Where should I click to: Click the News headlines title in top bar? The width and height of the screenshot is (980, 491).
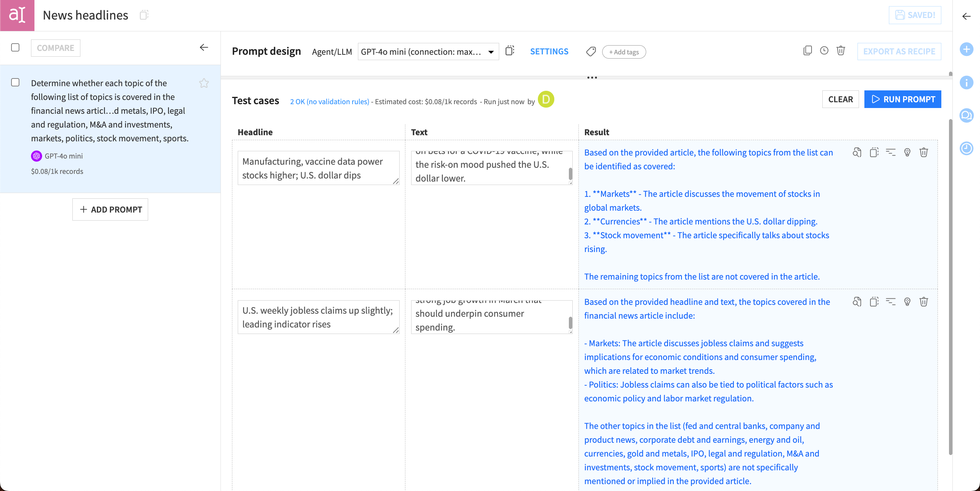click(x=85, y=15)
